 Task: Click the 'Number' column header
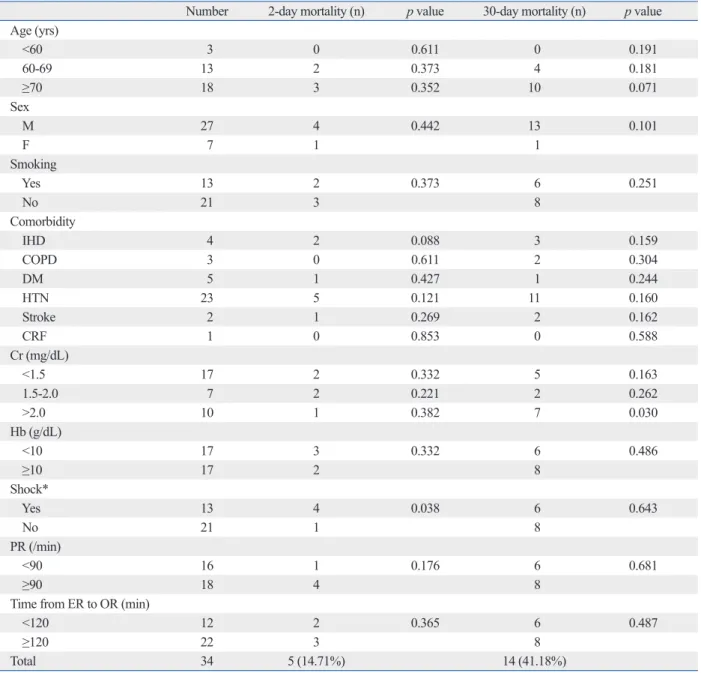point(207,11)
